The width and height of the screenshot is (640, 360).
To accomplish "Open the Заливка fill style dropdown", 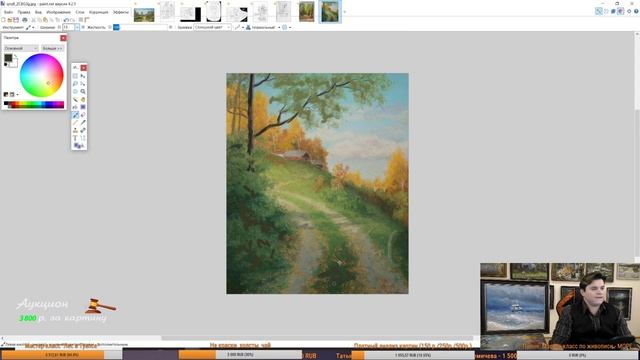I will pos(212,27).
